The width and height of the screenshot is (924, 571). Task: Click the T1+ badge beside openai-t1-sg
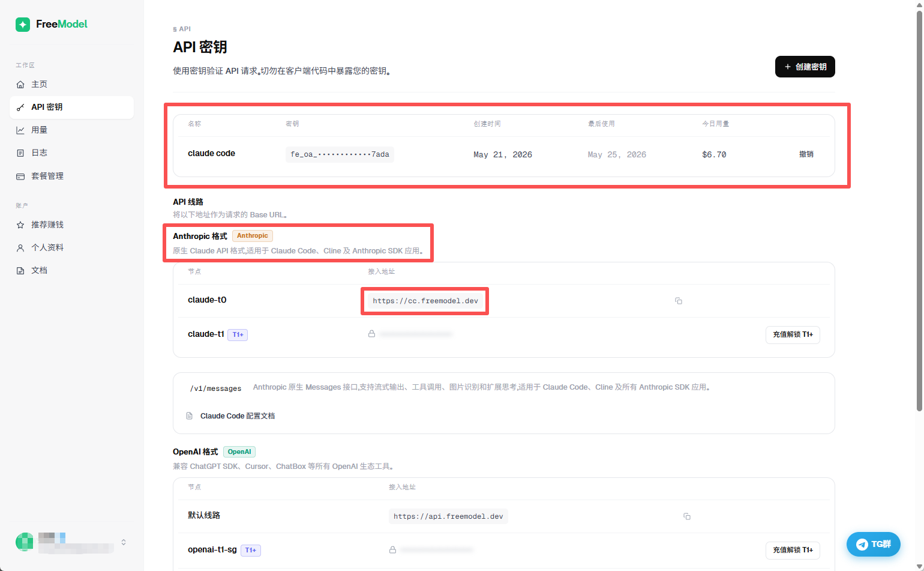tap(251, 550)
